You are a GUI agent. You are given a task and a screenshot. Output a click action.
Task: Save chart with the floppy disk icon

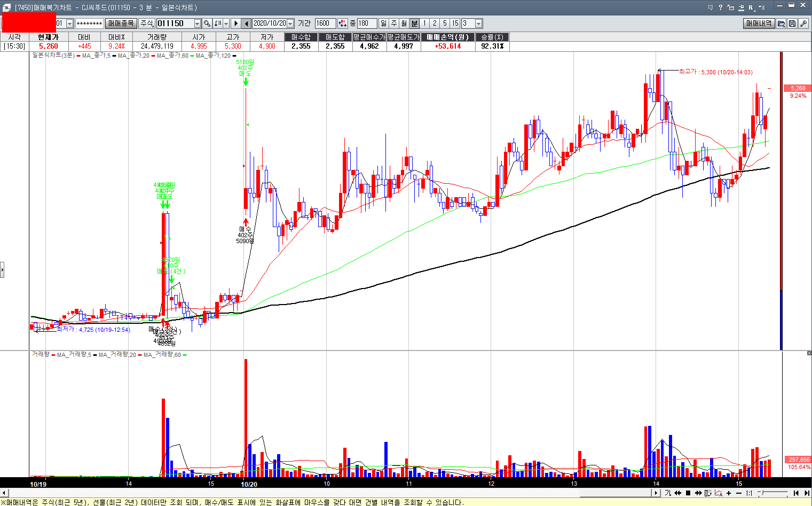coord(792,24)
